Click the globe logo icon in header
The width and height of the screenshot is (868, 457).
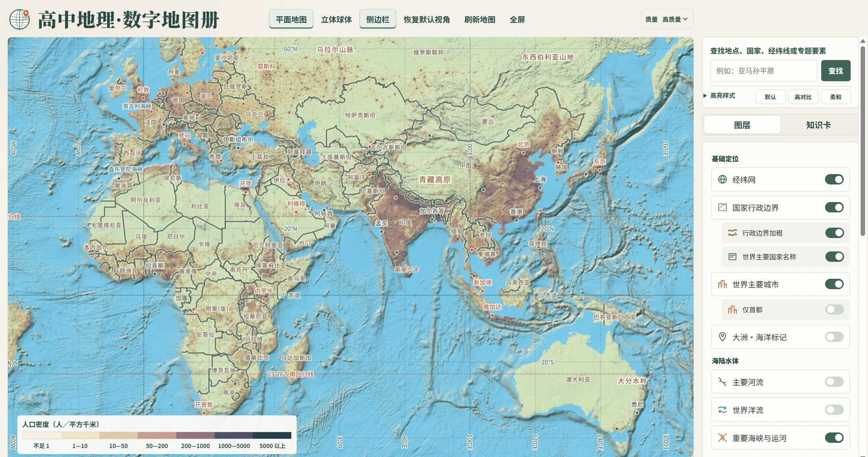(20, 19)
